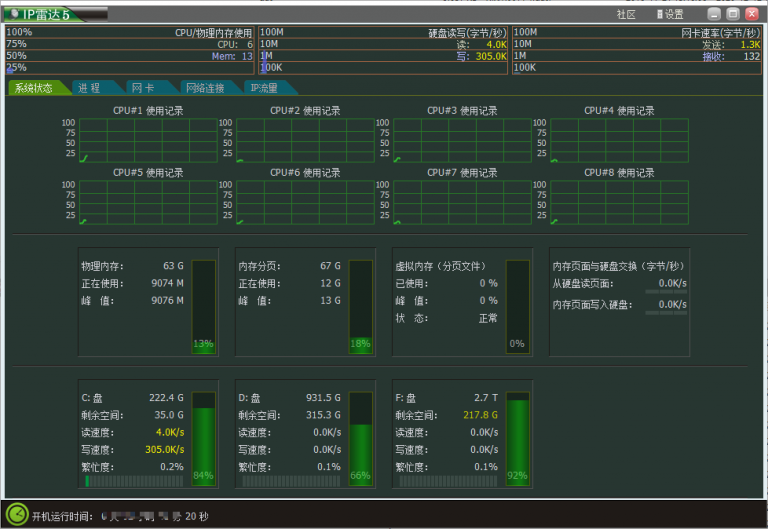Click the C: drive 84% usage bar
This screenshot has height=529, width=768.
203,436
